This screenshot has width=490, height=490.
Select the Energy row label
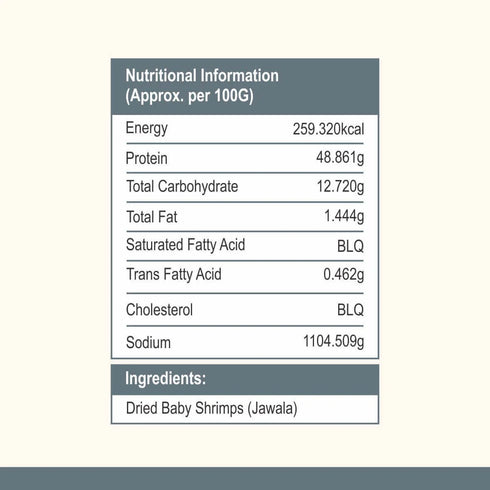[x=147, y=129]
